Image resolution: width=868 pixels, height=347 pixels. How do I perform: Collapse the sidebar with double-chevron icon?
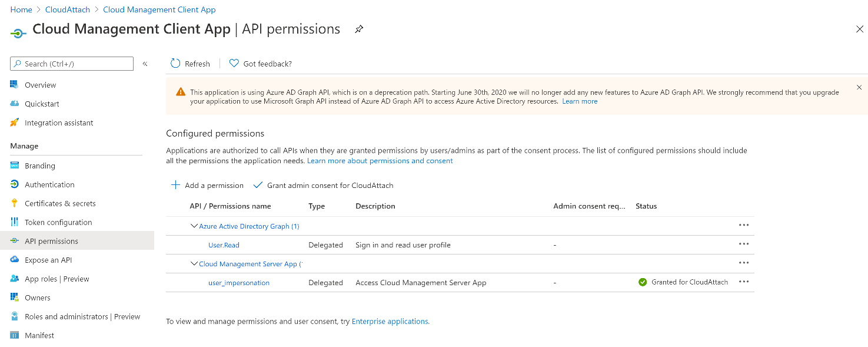tap(145, 64)
